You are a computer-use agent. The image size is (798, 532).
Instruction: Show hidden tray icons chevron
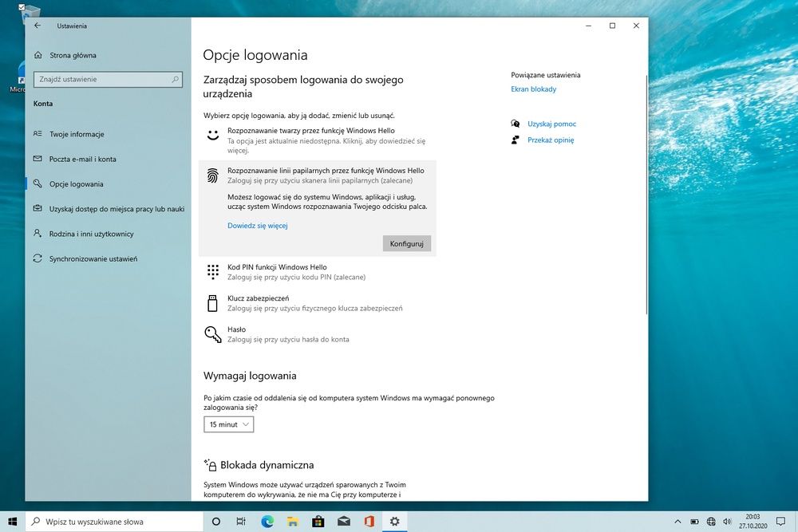678,522
